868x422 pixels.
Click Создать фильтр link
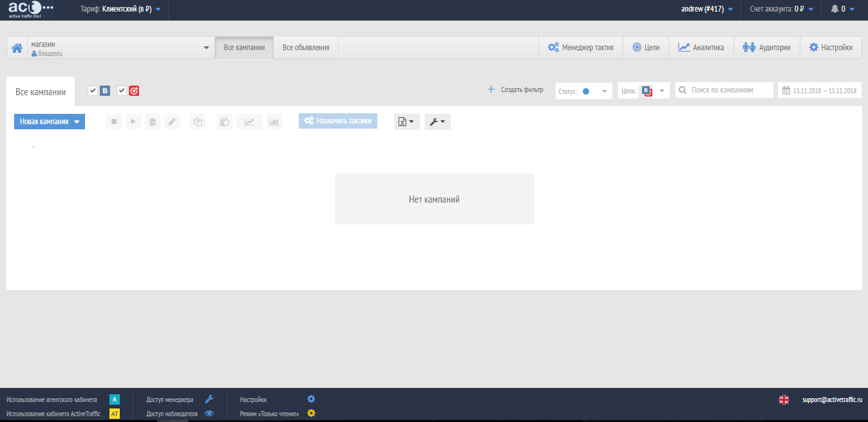click(515, 90)
